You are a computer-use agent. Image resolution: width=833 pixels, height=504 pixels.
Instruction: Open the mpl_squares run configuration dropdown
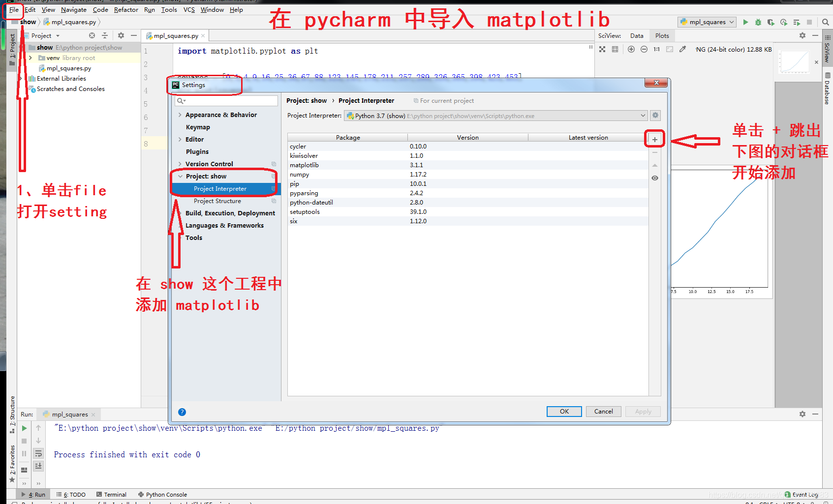tap(707, 22)
